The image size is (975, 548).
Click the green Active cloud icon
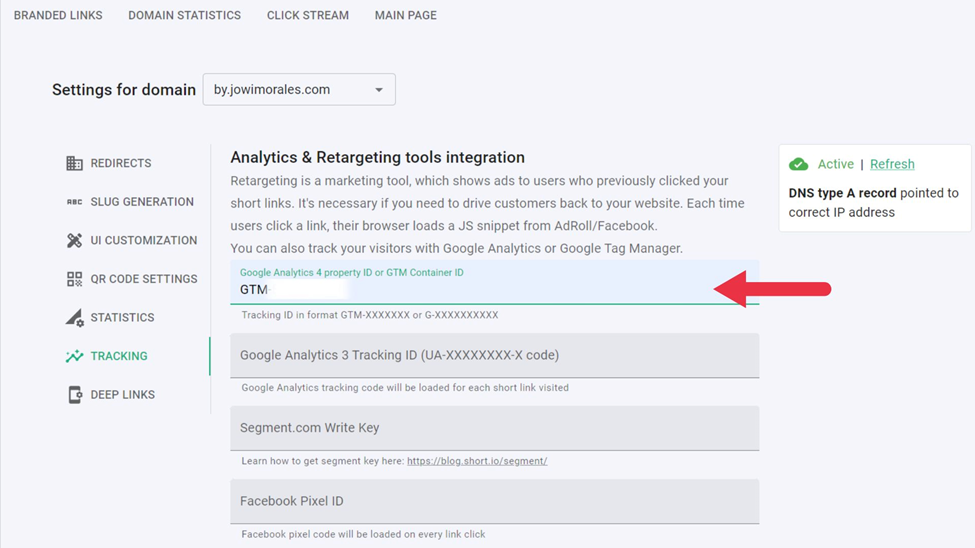click(798, 164)
